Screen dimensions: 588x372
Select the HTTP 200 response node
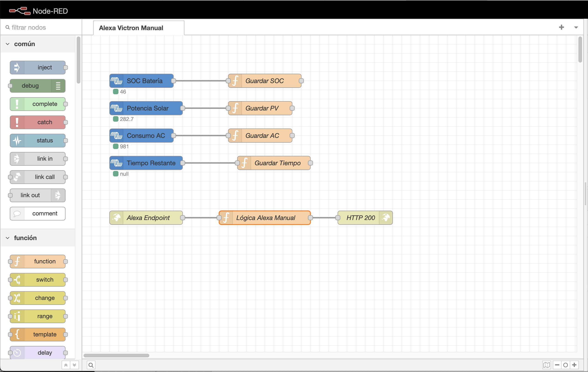(360, 217)
